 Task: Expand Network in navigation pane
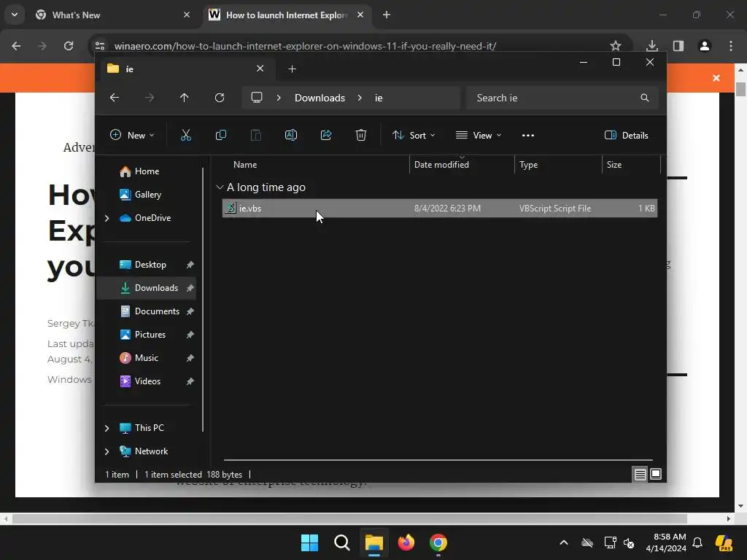107,451
